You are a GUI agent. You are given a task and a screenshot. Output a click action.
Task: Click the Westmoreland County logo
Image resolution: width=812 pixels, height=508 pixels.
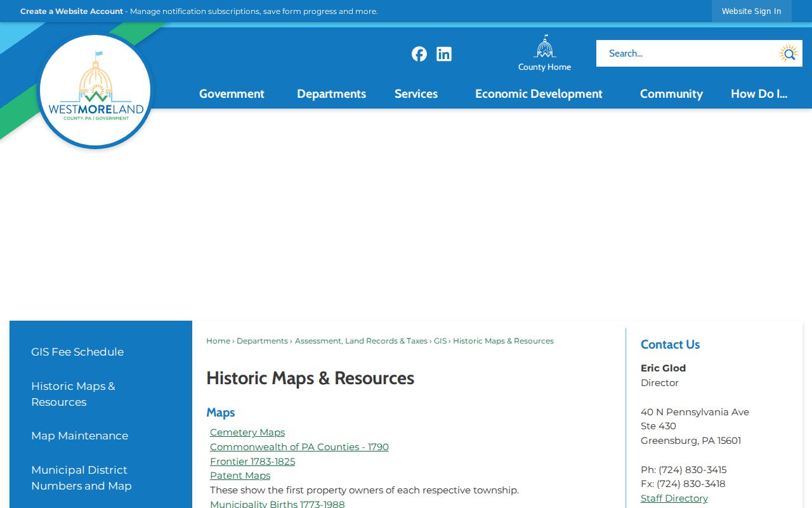click(x=95, y=91)
